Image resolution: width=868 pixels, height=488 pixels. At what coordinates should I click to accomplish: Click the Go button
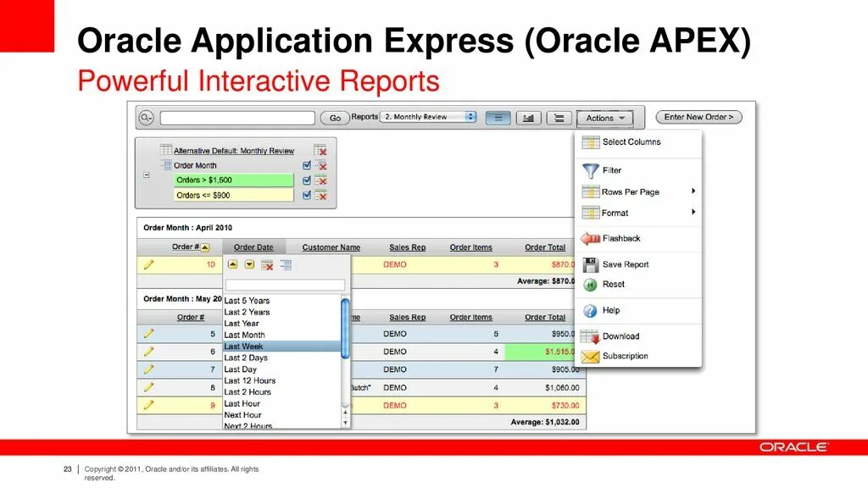[x=335, y=118]
